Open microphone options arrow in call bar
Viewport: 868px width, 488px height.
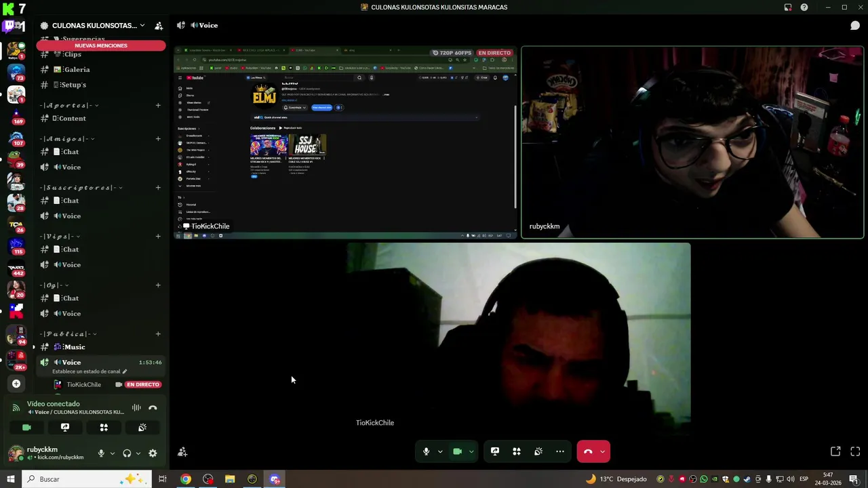coord(440,451)
